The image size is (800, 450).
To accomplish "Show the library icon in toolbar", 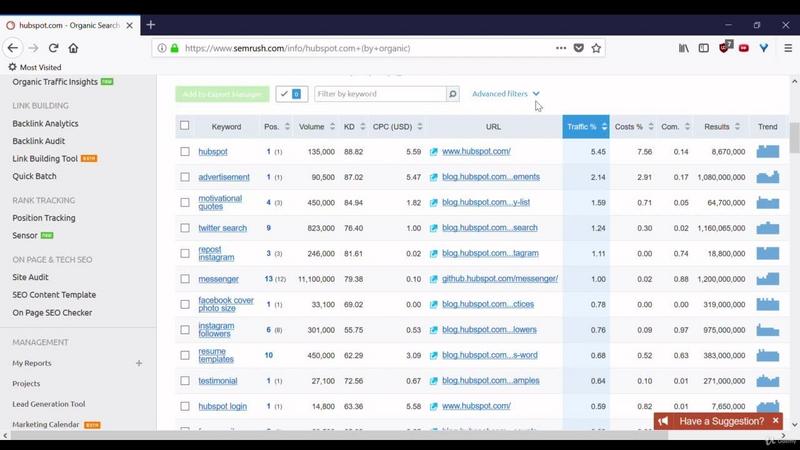I will 684,48.
